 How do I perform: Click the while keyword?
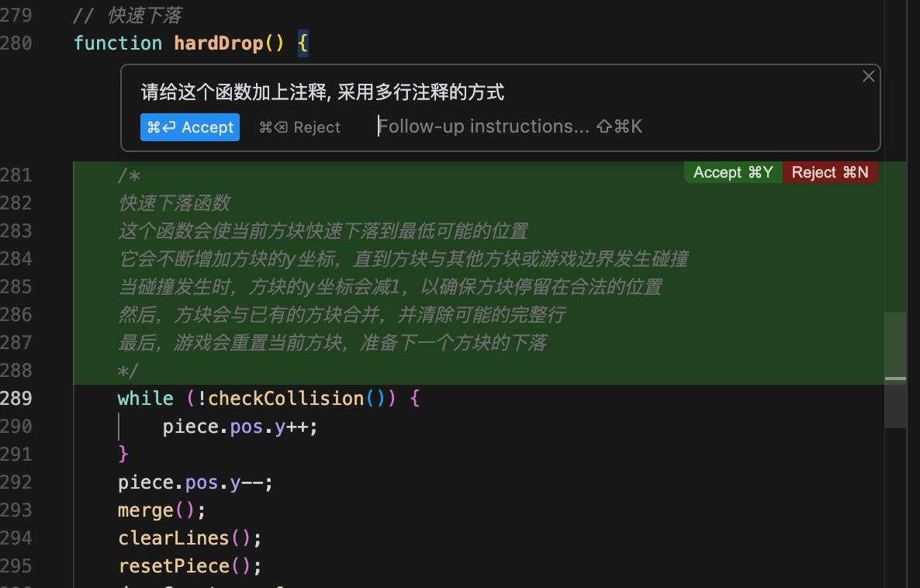145,399
